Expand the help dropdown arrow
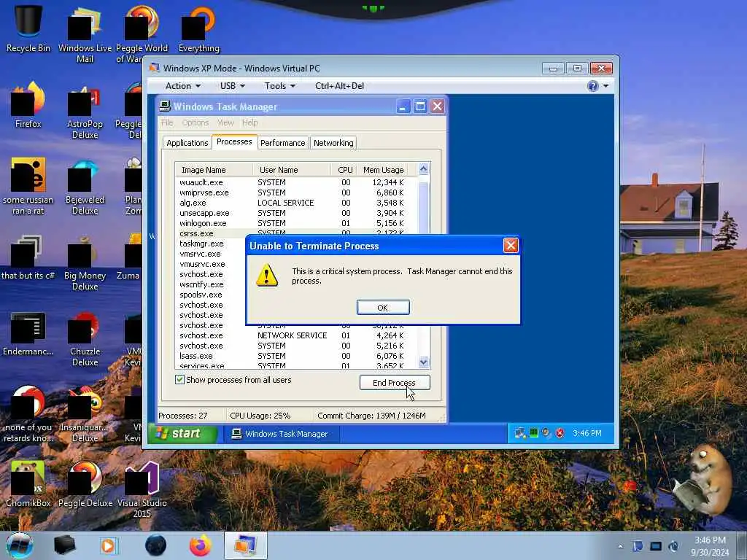Image resolution: width=747 pixels, height=560 pixels. coord(605,86)
